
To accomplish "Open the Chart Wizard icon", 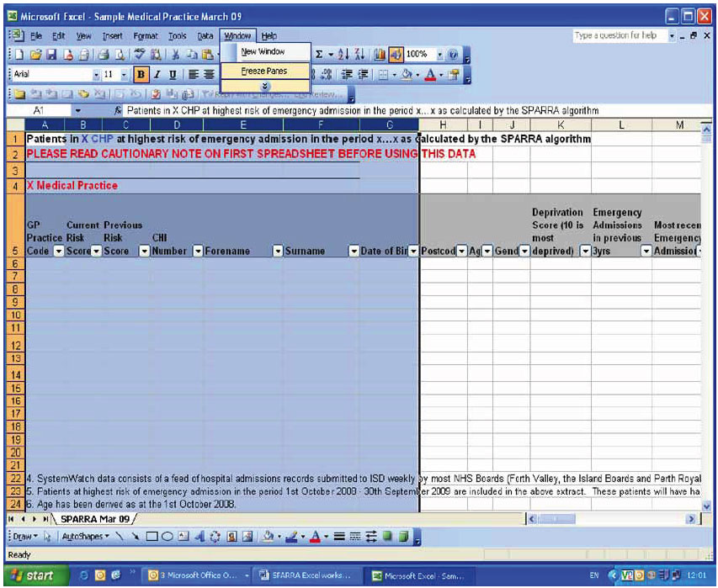I will tap(379, 55).
